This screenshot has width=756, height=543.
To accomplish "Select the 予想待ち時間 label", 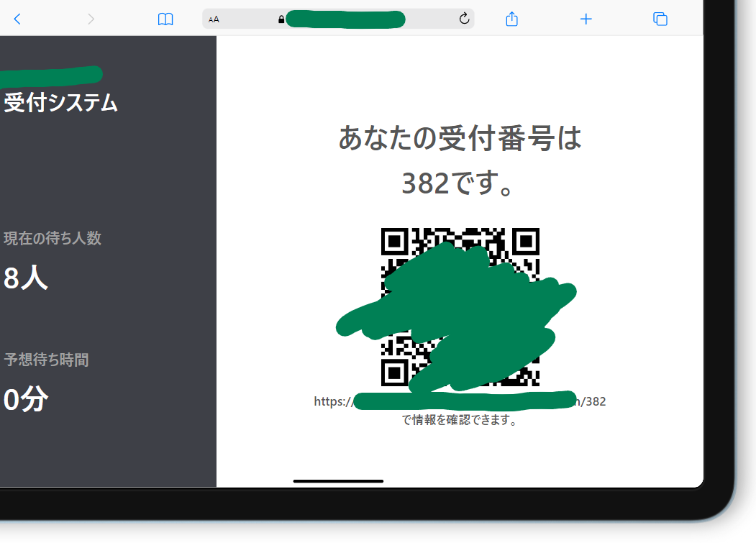I will tap(46, 360).
